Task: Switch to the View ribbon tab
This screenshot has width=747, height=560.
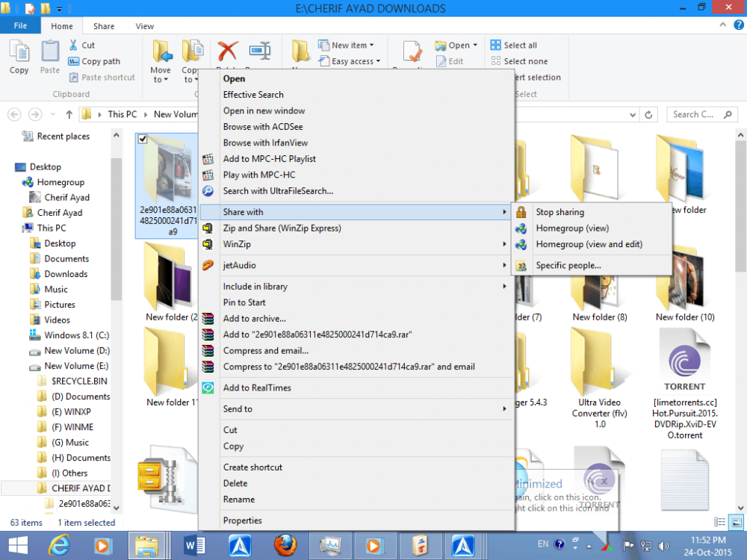Action: [x=144, y=25]
